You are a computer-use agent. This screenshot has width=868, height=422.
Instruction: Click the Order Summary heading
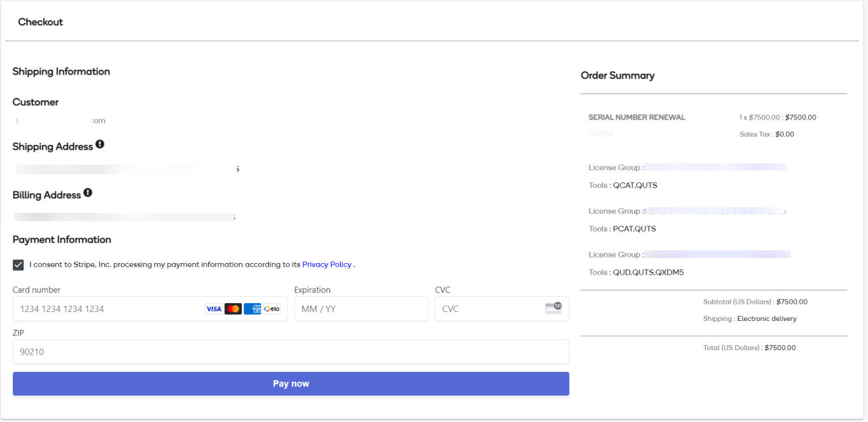(x=617, y=76)
